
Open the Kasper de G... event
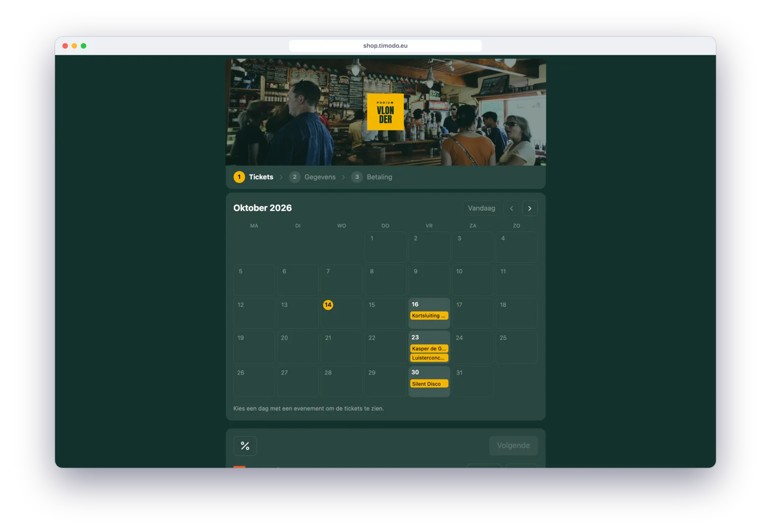pyautogui.click(x=429, y=349)
